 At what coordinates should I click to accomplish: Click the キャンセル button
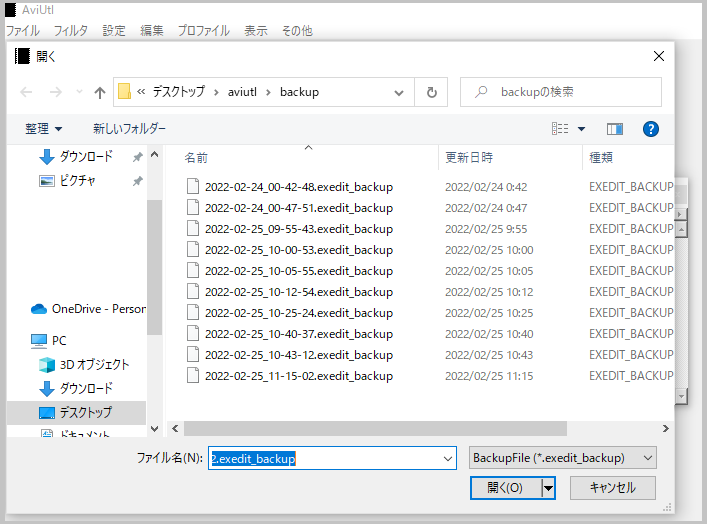(613, 488)
